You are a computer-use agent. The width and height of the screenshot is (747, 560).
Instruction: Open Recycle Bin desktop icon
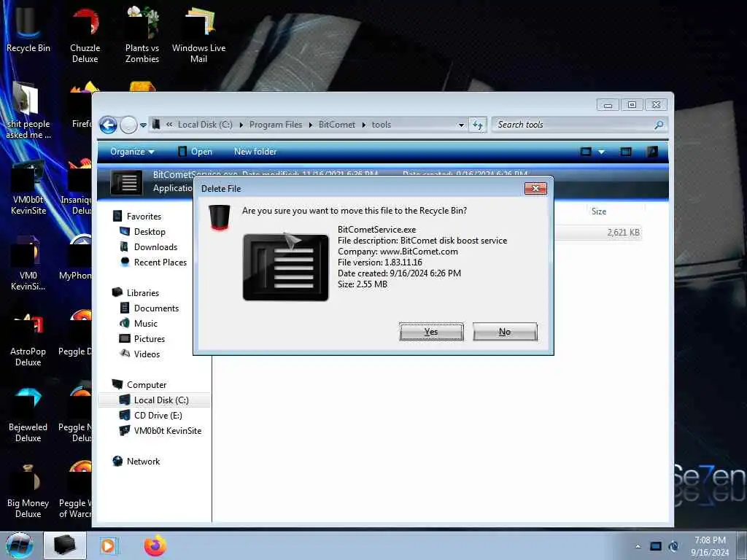coord(28,29)
